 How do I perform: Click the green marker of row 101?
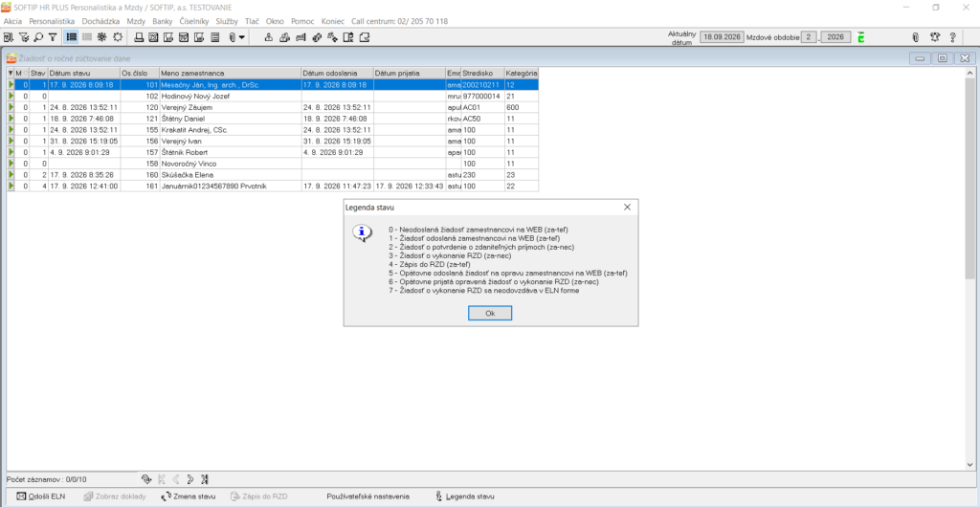point(11,85)
